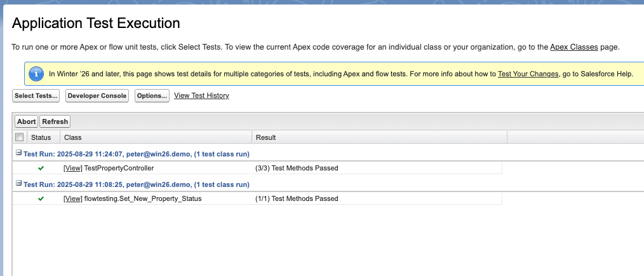Click the blue info icon in banner
644x276 pixels.
[x=37, y=74]
